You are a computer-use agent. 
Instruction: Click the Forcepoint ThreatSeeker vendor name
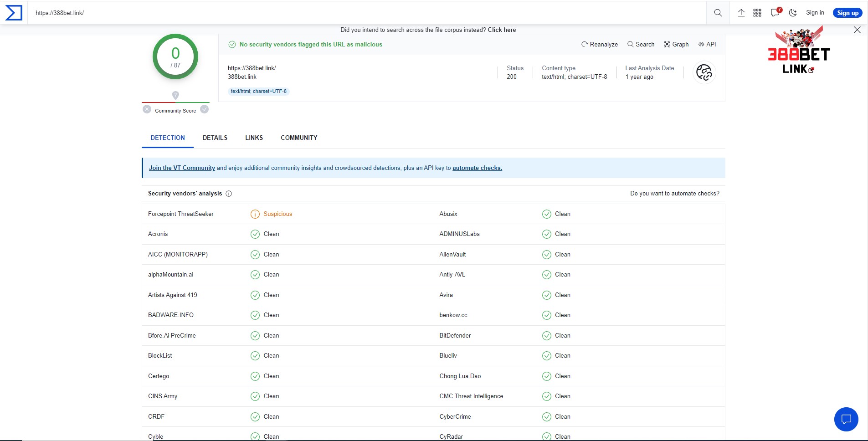181,214
